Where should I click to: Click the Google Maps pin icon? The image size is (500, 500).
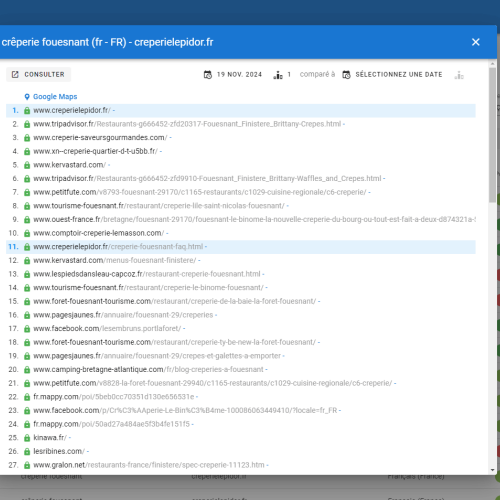[x=27, y=97]
